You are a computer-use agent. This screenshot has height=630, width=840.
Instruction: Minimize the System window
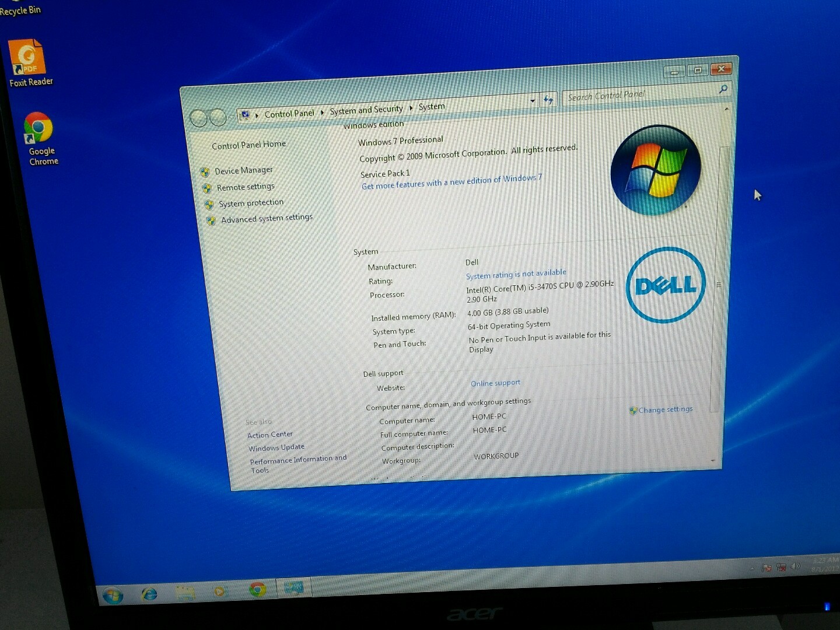(674, 72)
